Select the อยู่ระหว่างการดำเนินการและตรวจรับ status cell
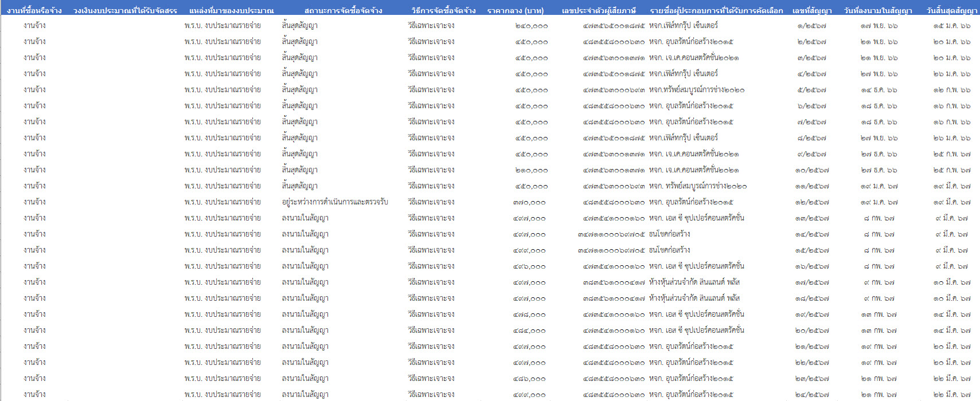Screen dimensions: 980x401 pos(335,202)
